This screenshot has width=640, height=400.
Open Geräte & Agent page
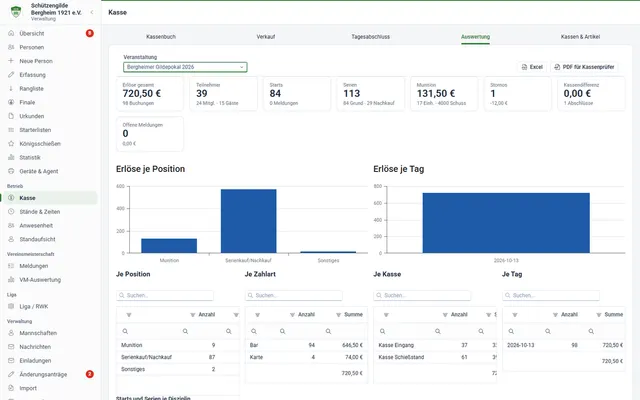(x=38, y=171)
